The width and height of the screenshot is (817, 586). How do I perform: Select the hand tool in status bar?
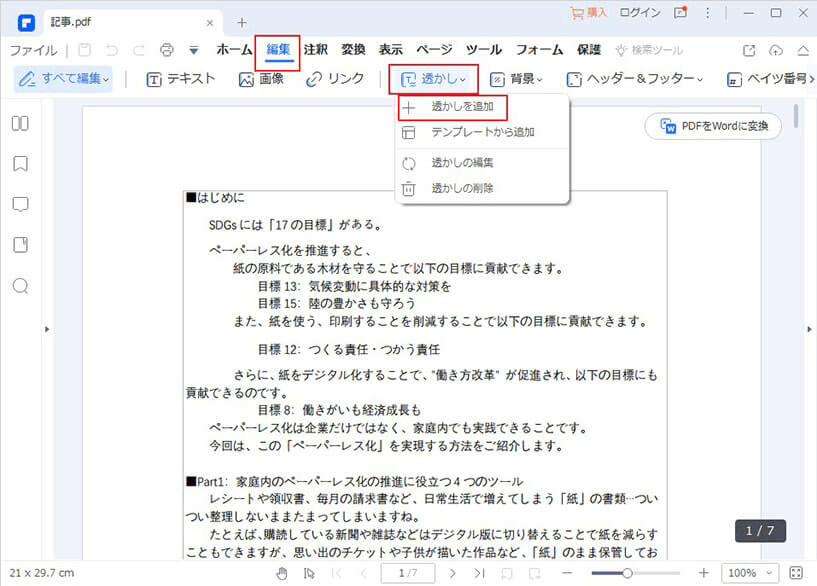282,573
